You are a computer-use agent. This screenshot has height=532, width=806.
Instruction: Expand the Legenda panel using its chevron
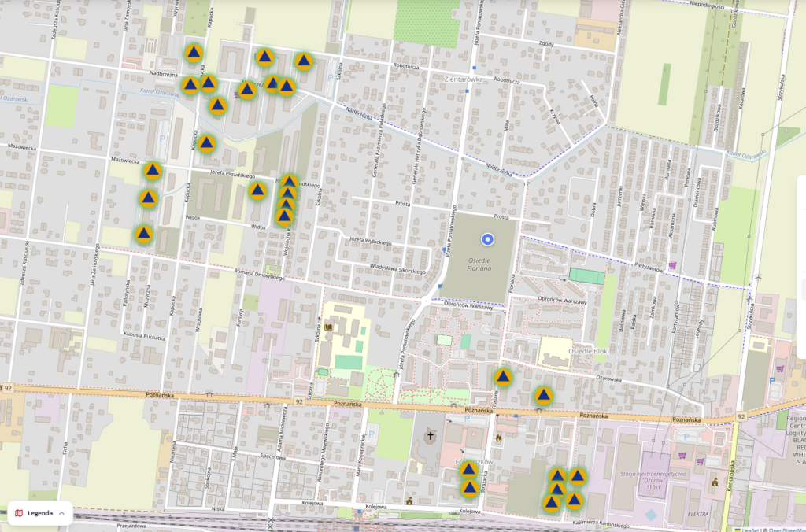[62, 513]
